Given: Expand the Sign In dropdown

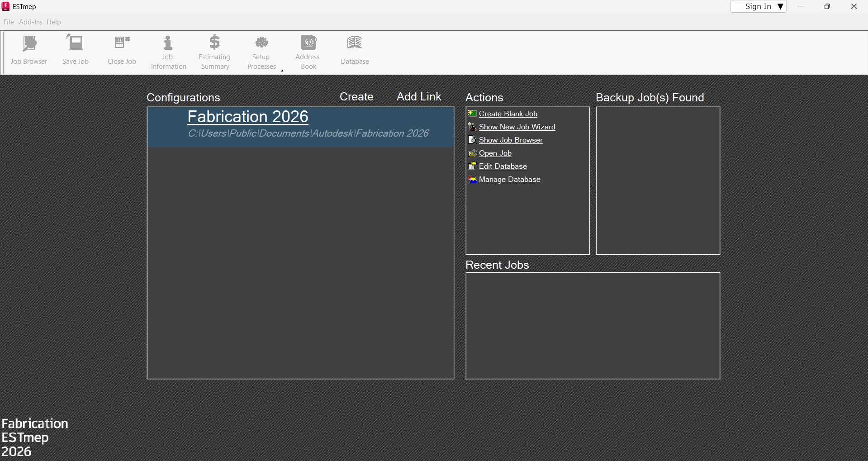Looking at the screenshot, I should tap(780, 6).
